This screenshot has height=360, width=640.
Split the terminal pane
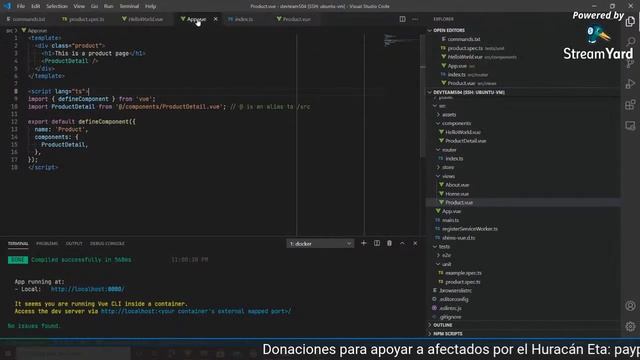click(377, 243)
